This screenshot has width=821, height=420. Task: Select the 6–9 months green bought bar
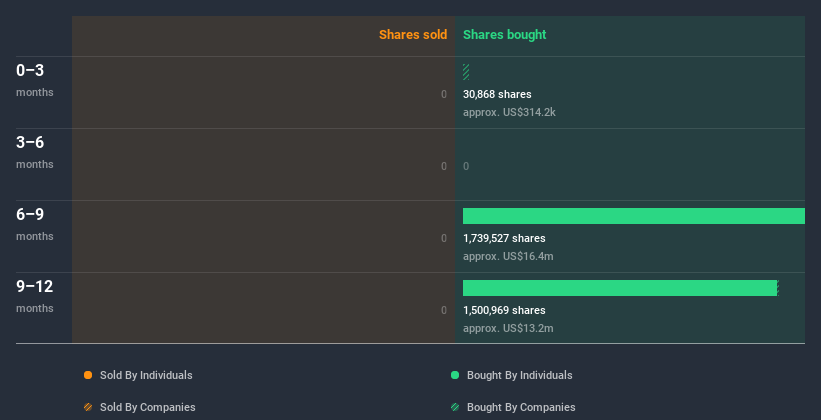(x=634, y=216)
